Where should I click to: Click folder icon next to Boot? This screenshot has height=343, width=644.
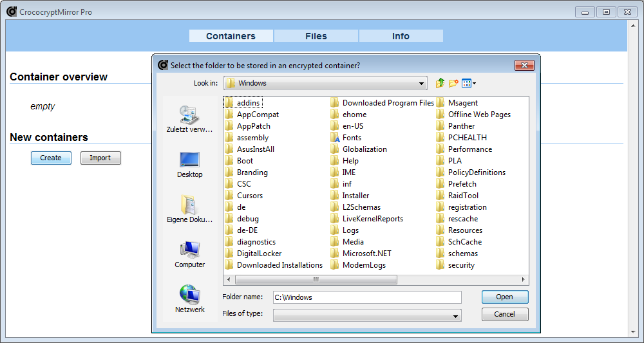230,160
